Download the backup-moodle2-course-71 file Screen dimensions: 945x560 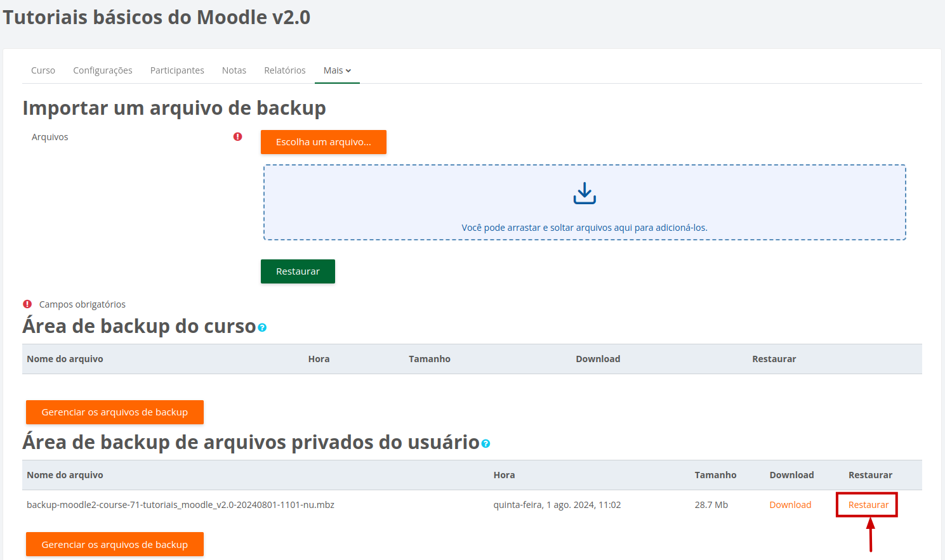click(x=790, y=504)
